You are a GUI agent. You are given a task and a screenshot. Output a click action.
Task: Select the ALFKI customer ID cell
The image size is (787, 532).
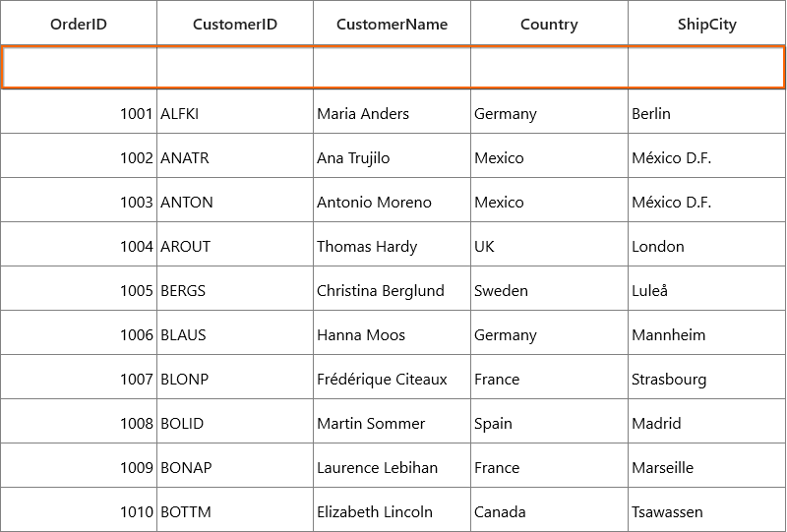(x=235, y=111)
